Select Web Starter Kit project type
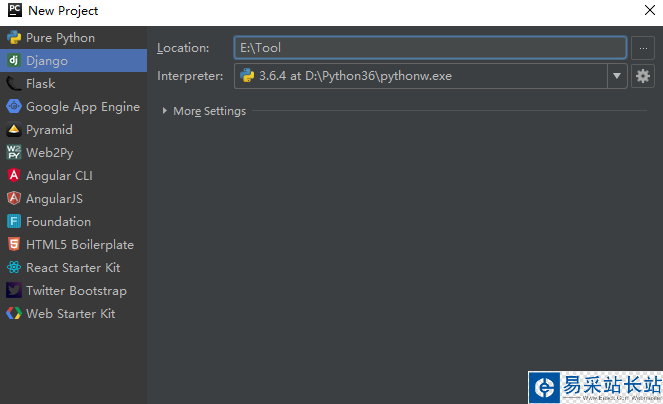This screenshot has height=404, width=663. (x=74, y=313)
